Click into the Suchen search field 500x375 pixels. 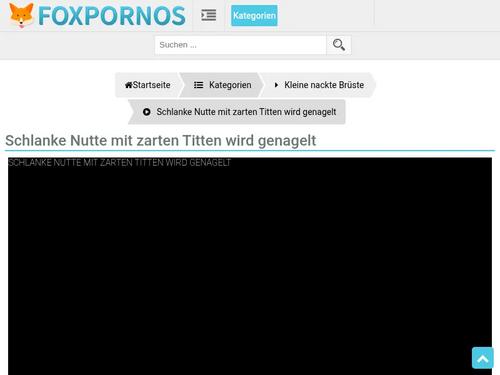(240, 45)
